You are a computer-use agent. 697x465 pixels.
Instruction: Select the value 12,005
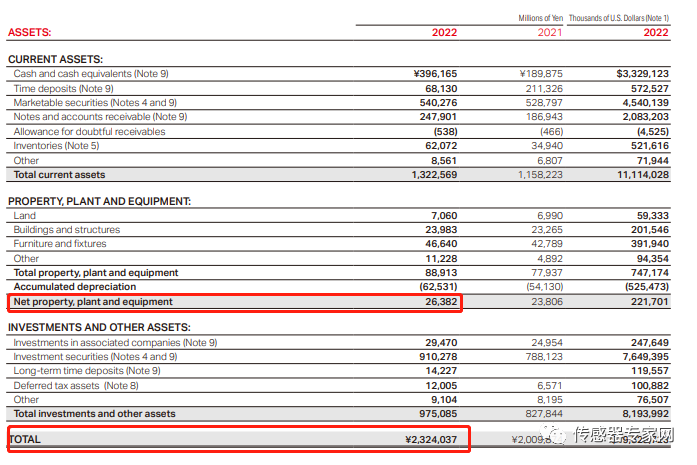click(441, 386)
